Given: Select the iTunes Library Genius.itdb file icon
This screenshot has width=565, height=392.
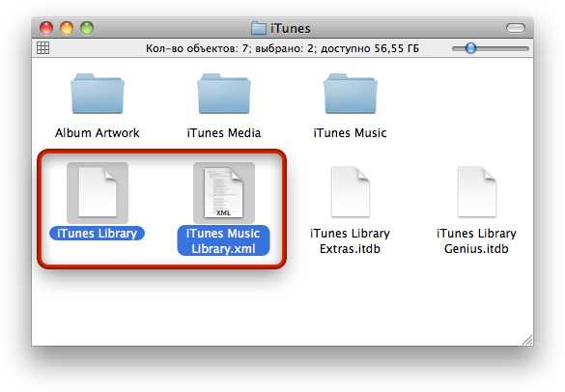Looking at the screenshot, I should tap(476, 192).
